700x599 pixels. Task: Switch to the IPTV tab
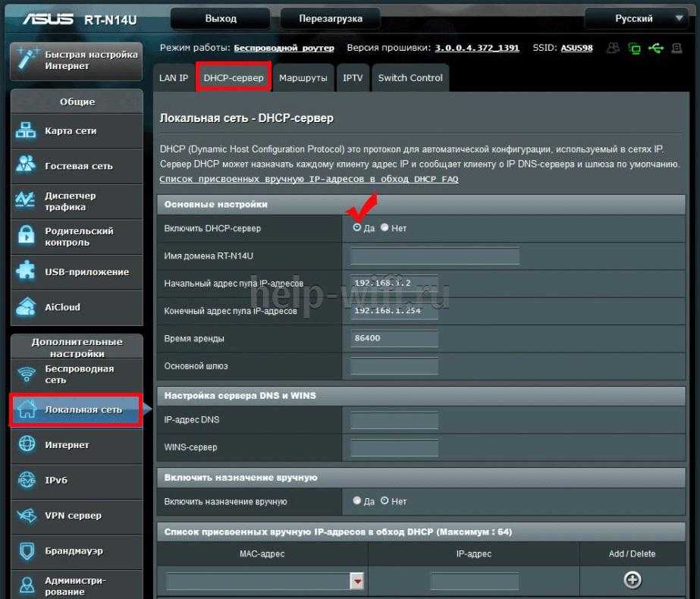click(353, 78)
